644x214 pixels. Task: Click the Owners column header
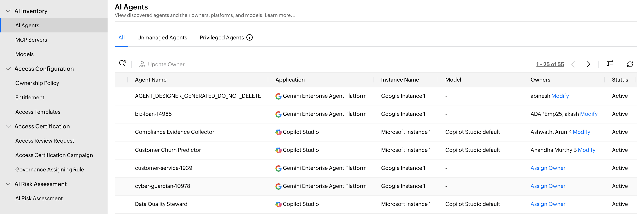[540, 80]
